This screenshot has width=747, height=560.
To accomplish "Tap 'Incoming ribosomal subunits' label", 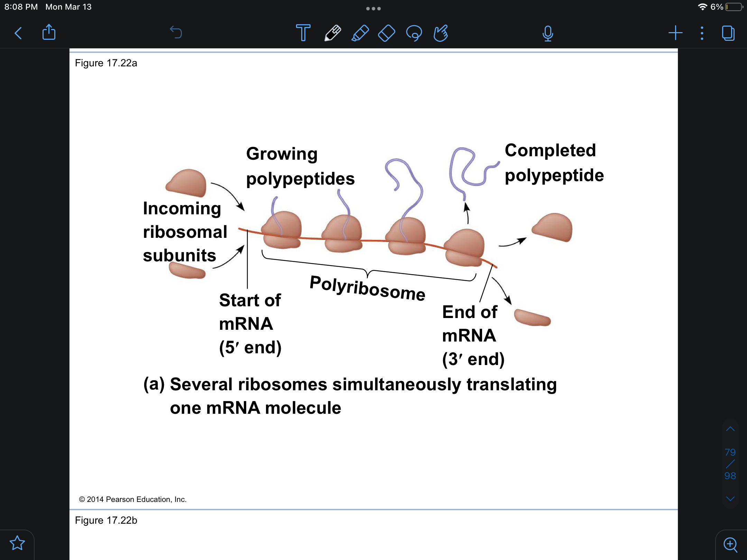I will click(185, 232).
